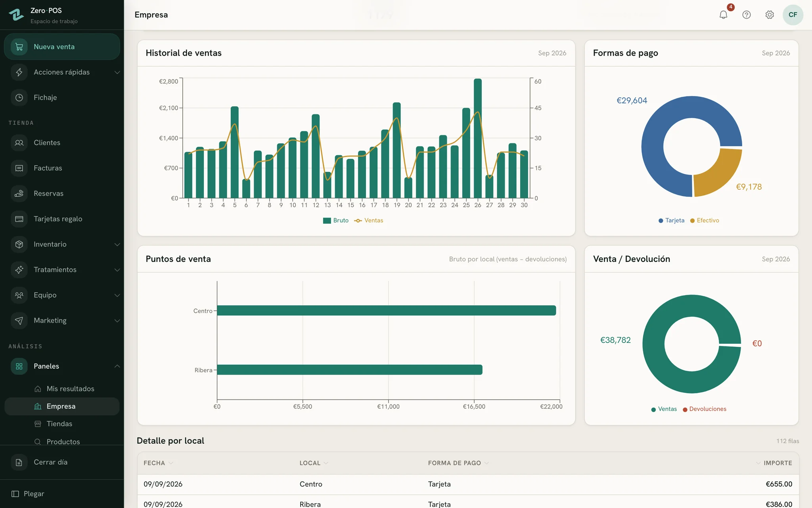This screenshot has height=508, width=812.
Task: Click the Nueva venta cart icon
Action: (x=19, y=46)
